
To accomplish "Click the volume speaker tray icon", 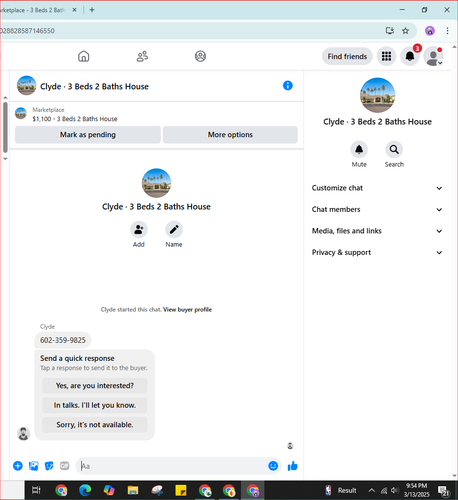I will 395,490.
